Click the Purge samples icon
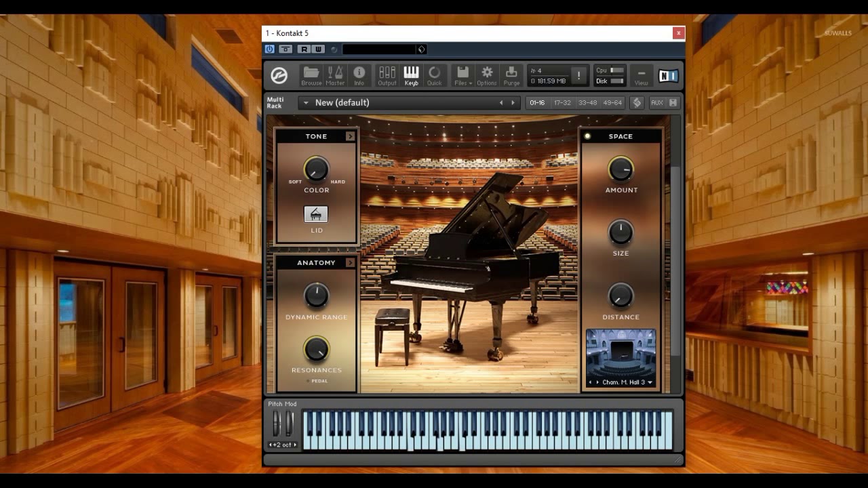Screen dimensions: 868x488 511,76
